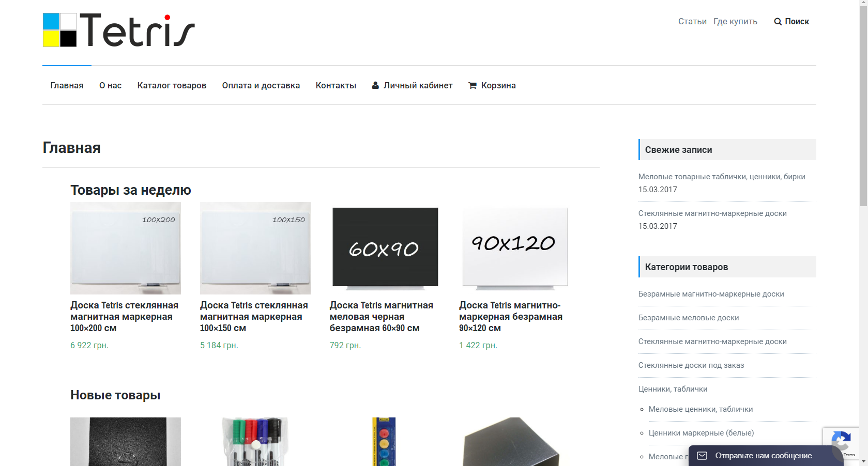The width and height of the screenshot is (868, 466).
Task: Click the Товары за неделю heading
Action: coord(131,190)
